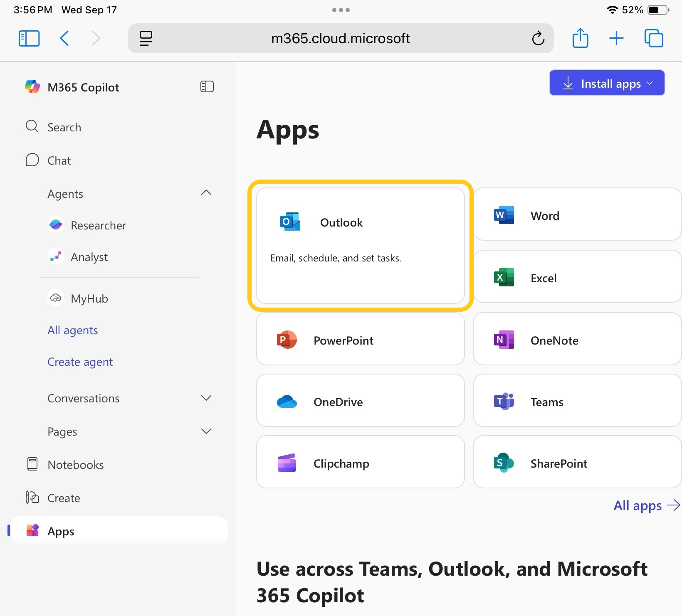This screenshot has height=616, width=682.
Task: Open the Clipchamp video app
Action: (360, 462)
